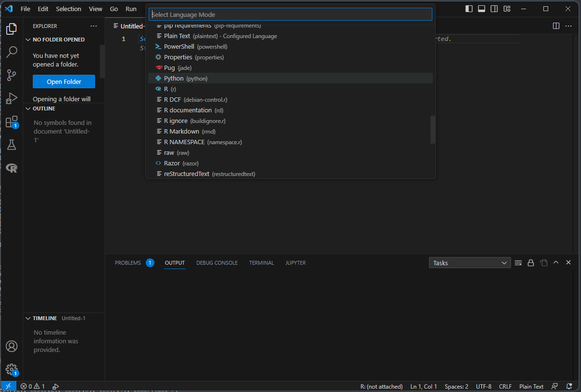Open the Testing view

(x=11, y=145)
